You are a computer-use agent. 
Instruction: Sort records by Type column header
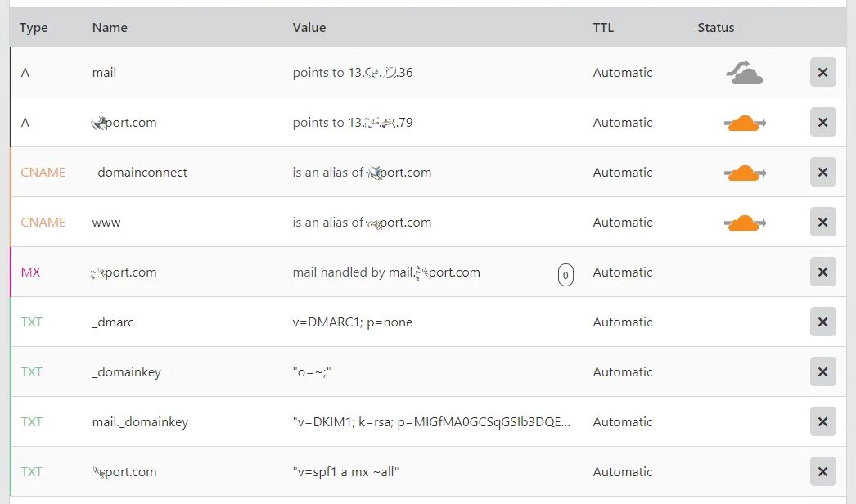(34, 28)
